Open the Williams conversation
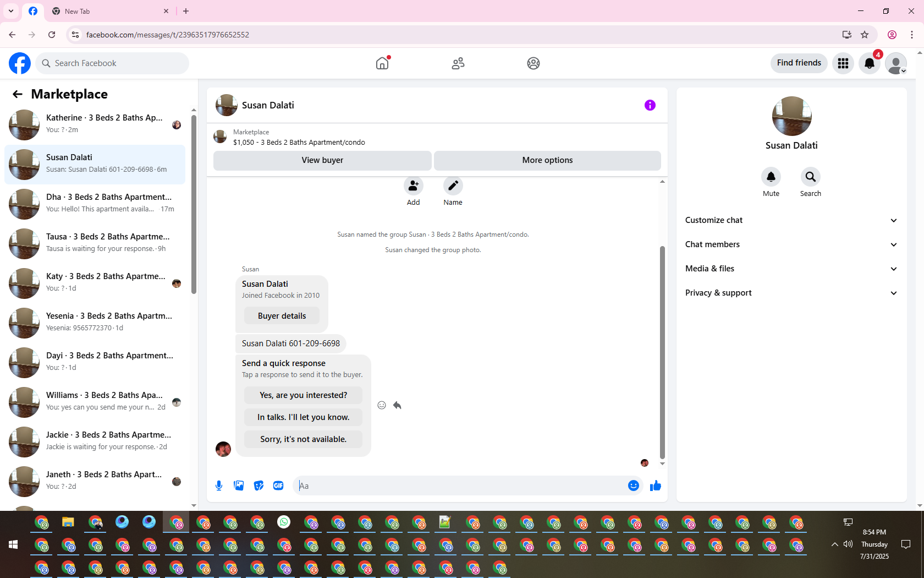The image size is (924, 578). (95, 401)
